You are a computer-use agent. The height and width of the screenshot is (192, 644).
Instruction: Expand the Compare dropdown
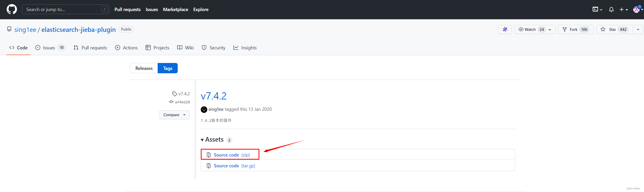point(174,115)
